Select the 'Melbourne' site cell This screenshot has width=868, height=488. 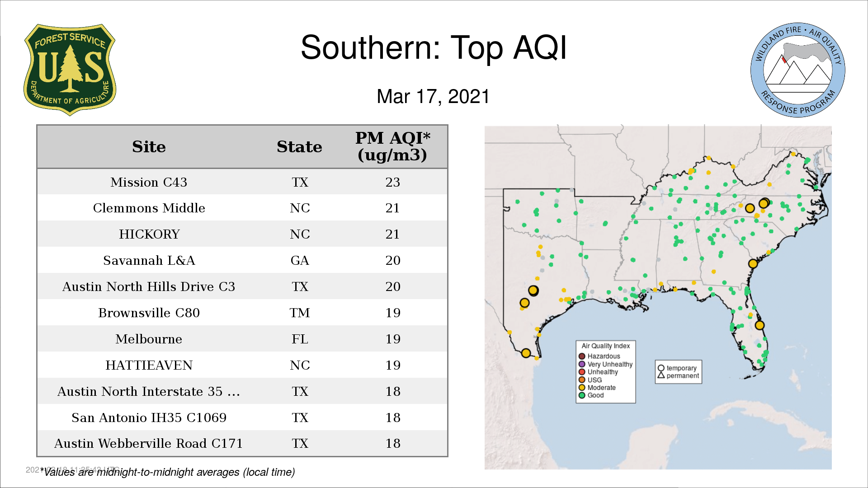tap(149, 339)
